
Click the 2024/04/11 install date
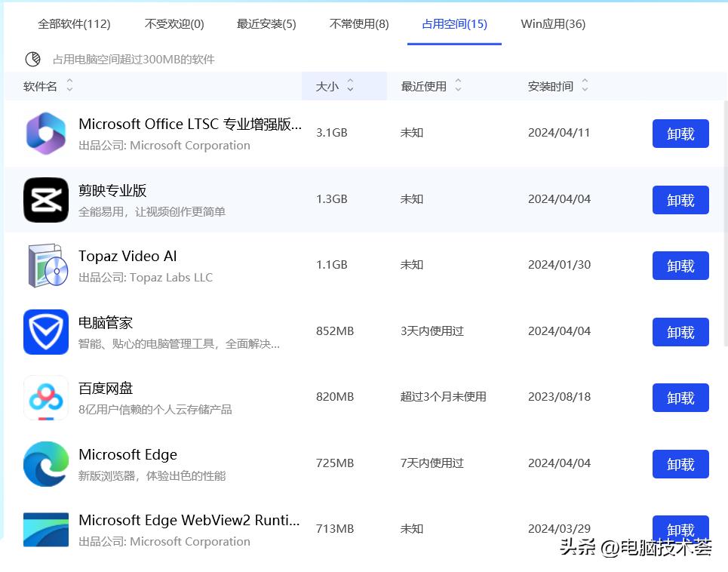559,133
